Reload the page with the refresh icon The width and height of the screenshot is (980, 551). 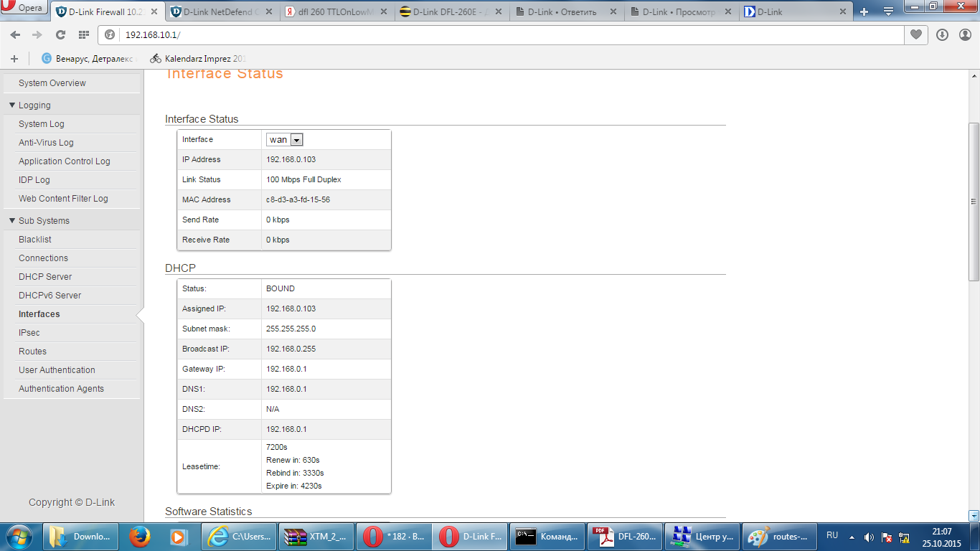[x=60, y=35]
